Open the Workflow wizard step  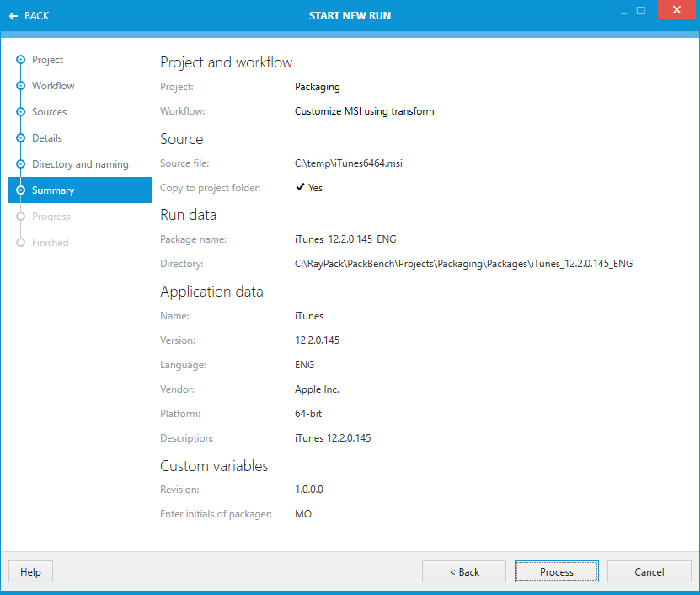53,86
